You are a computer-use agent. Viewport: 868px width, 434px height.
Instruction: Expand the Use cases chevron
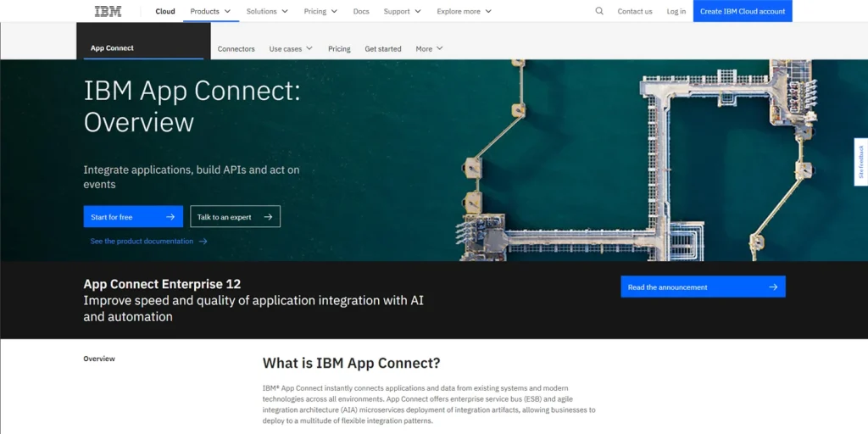point(309,48)
